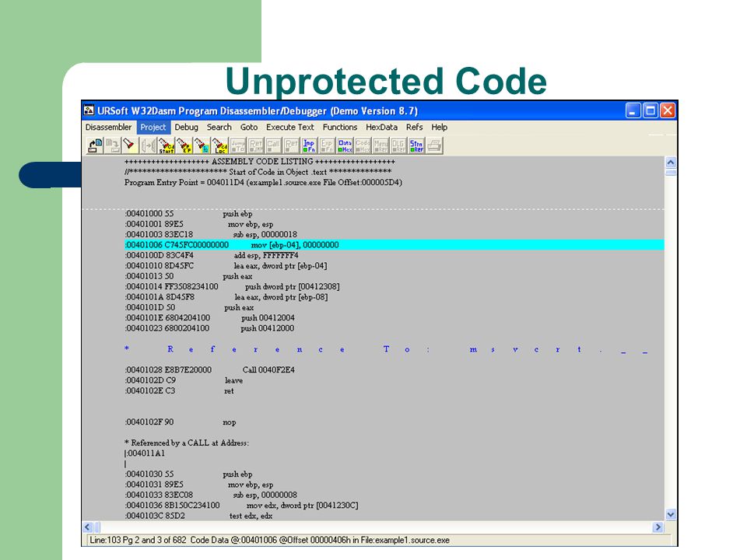Click the horizontal scrollbar right arrow
This screenshot has width=747, height=560.
(658, 527)
